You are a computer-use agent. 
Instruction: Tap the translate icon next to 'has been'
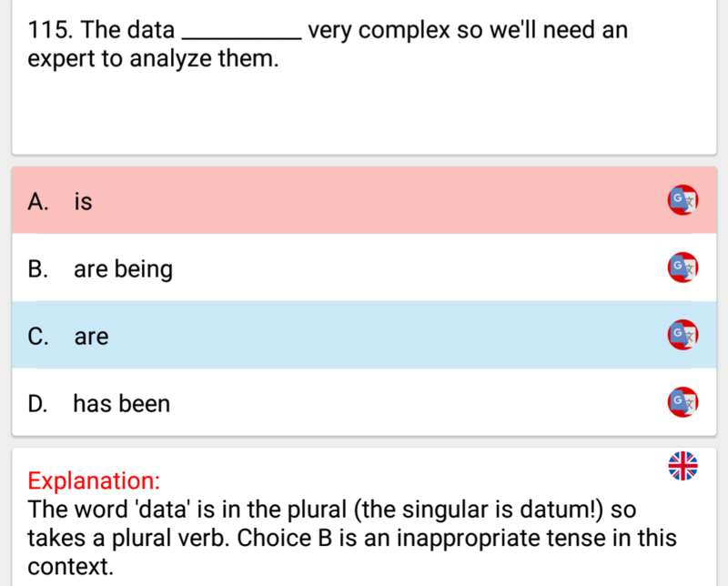coord(683,402)
